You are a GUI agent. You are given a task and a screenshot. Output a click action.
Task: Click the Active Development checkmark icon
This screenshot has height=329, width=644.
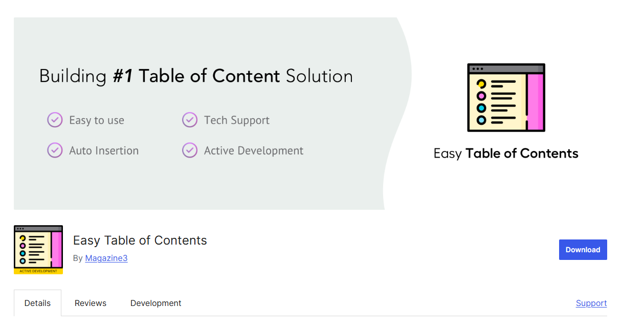(190, 150)
